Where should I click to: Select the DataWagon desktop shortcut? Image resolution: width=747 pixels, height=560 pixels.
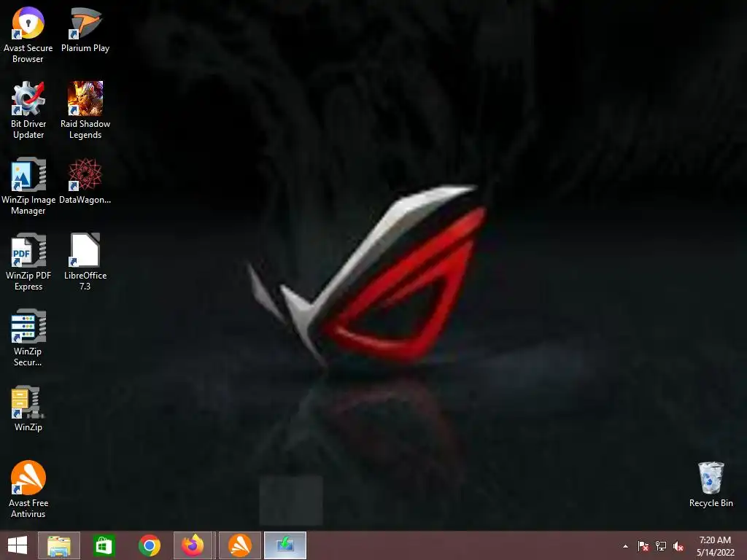pos(85,181)
